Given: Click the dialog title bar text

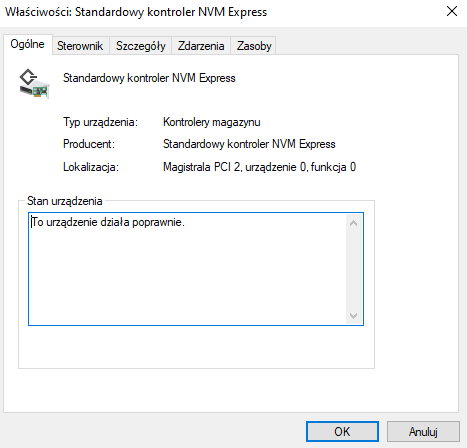Looking at the screenshot, I should click(x=136, y=12).
